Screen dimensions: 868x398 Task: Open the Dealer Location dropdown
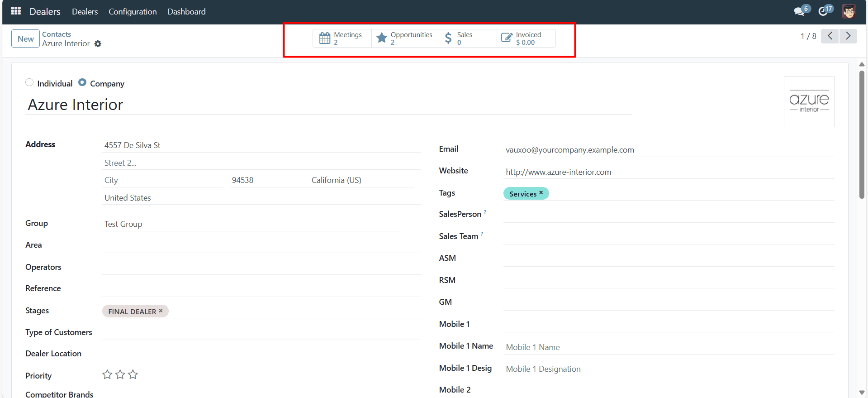[261, 355]
